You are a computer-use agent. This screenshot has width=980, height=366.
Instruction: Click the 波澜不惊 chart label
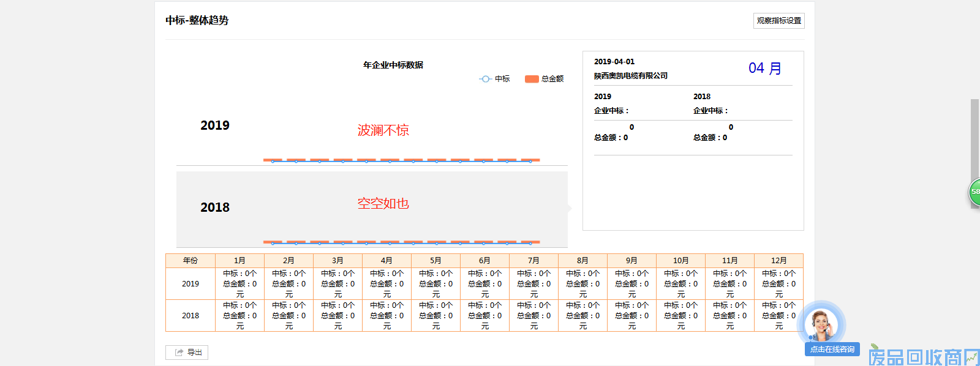(383, 130)
